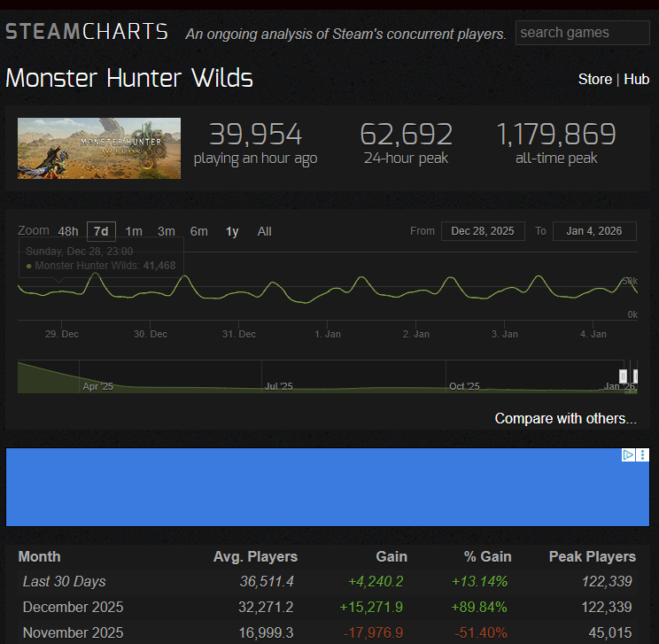Select the November 2025 row label

click(x=74, y=632)
